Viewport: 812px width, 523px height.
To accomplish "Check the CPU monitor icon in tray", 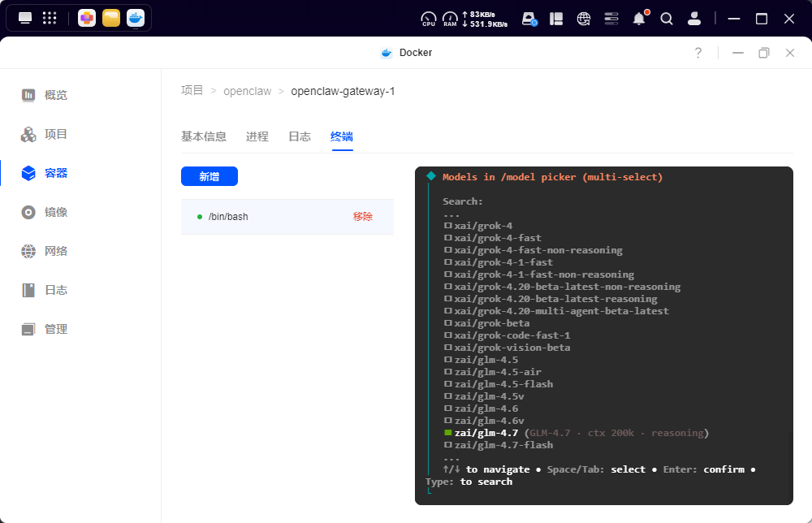I will (x=429, y=18).
